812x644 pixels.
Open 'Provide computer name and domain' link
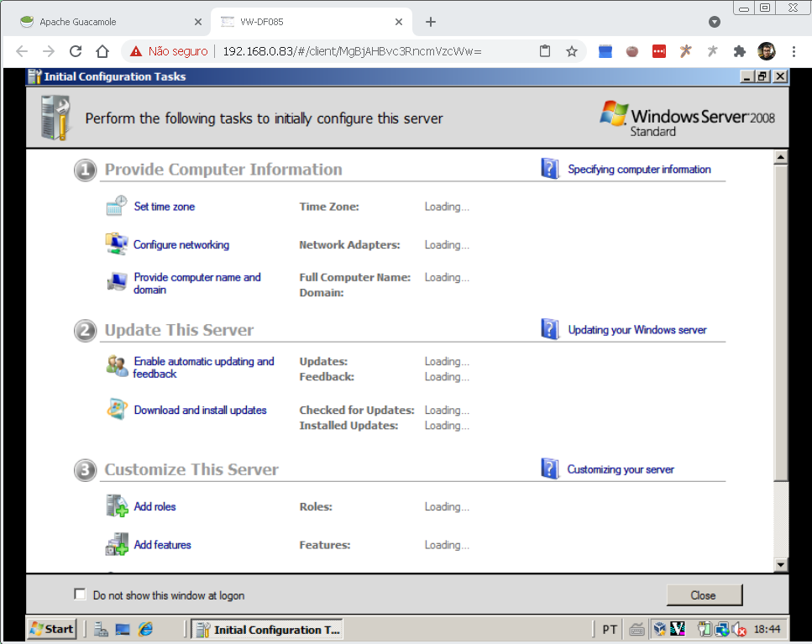[x=197, y=283]
